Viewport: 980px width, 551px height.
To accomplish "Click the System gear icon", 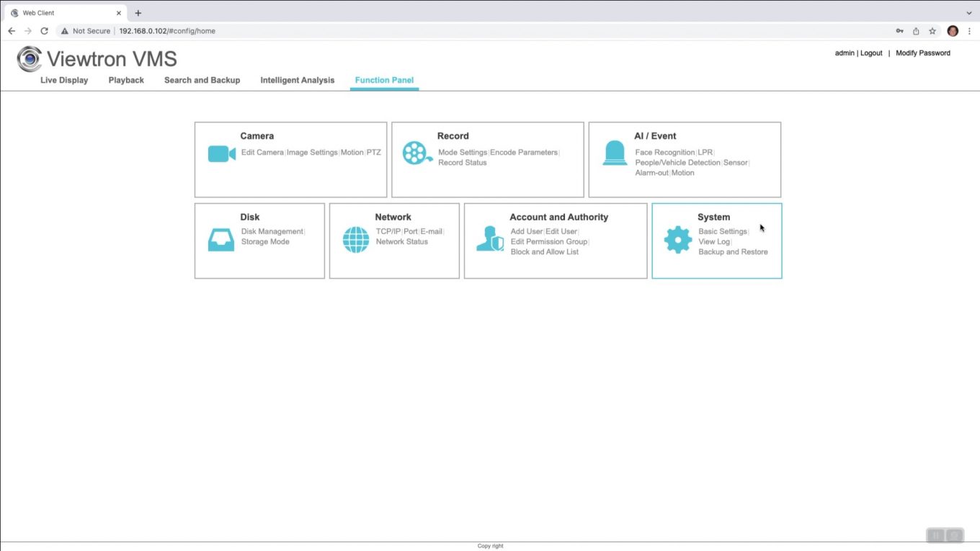I will click(x=677, y=240).
